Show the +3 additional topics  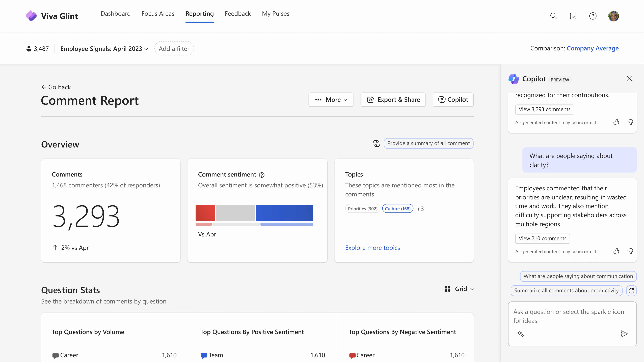pyautogui.click(x=420, y=209)
